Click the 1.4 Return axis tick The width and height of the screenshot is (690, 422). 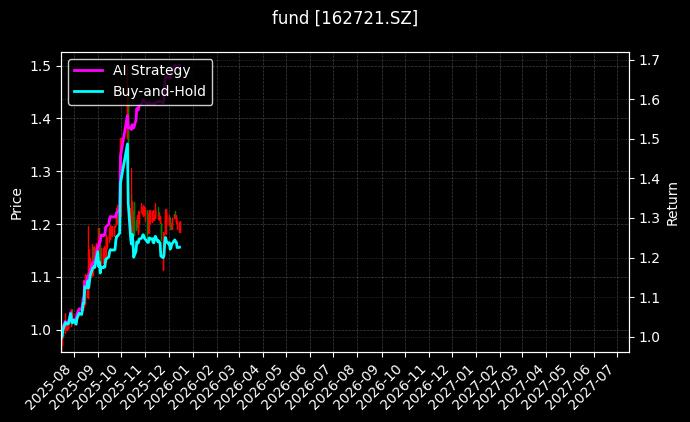point(649,179)
